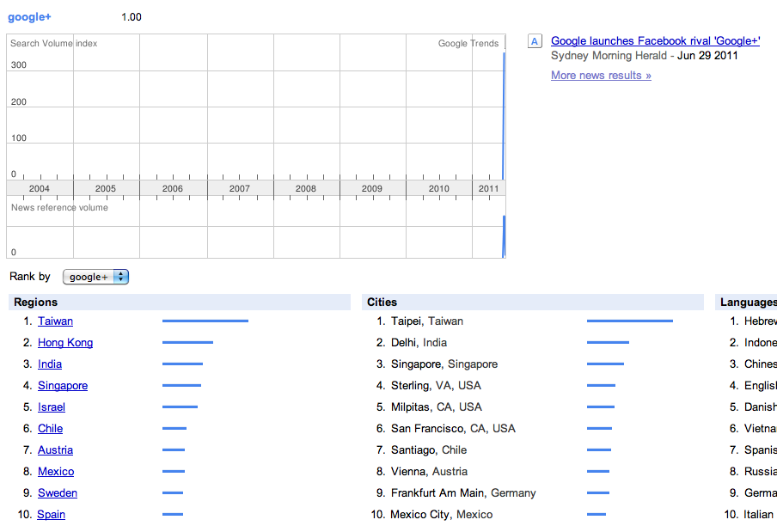777x532 pixels.
Task: Click 'Delhi, India' in the Cities list
Action: tap(419, 343)
